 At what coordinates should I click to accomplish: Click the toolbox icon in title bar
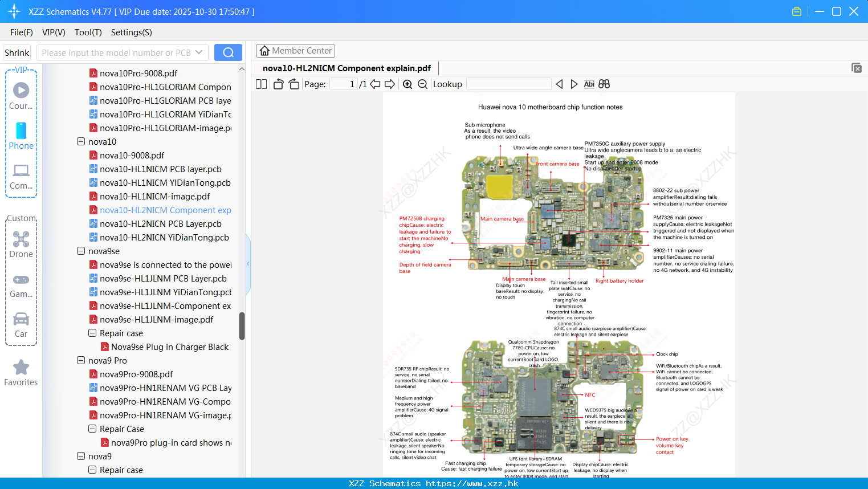[x=797, y=11]
